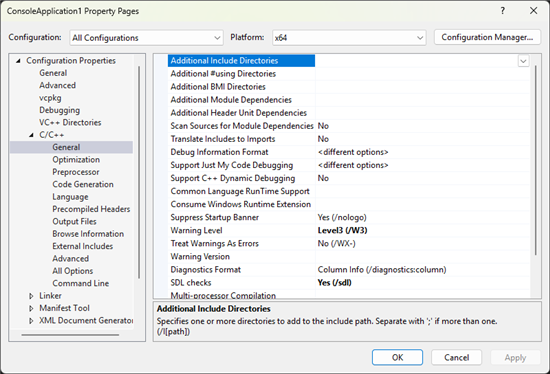Select the Code Generation page
This screenshot has height=374, width=550.
pyautogui.click(x=83, y=184)
